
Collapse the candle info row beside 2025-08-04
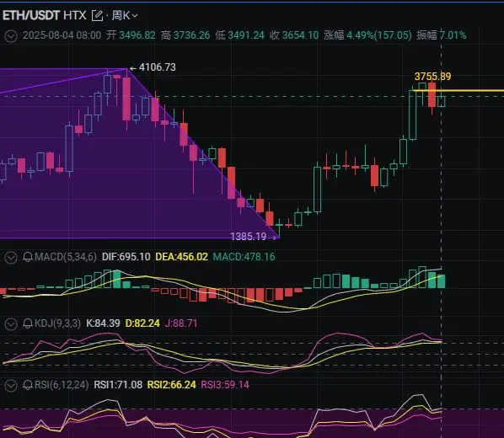click(11, 35)
